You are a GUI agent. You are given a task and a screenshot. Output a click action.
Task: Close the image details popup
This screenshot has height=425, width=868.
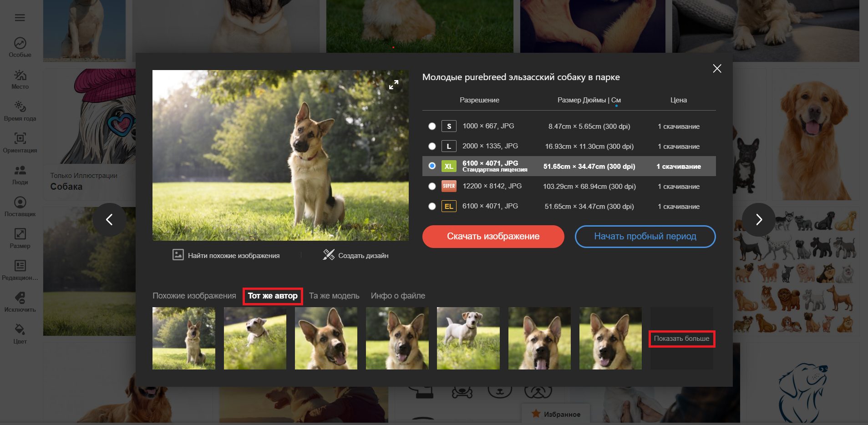pyautogui.click(x=717, y=69)
